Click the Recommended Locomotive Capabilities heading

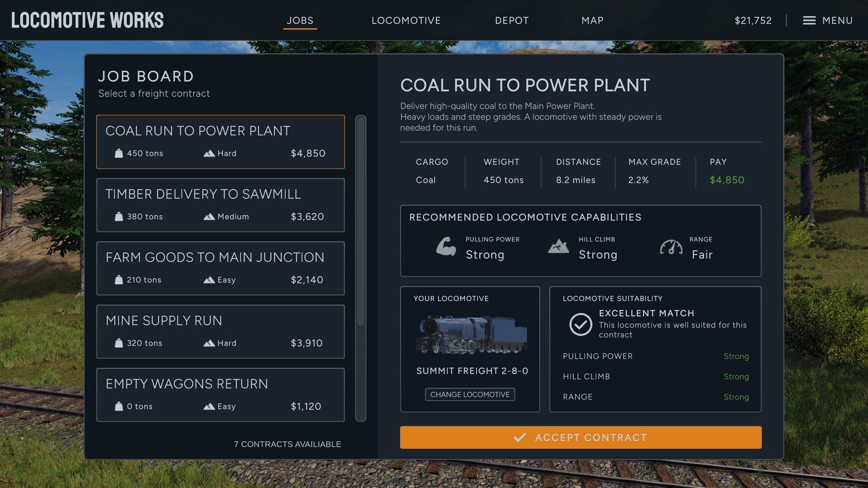click(x=525, y=217)
